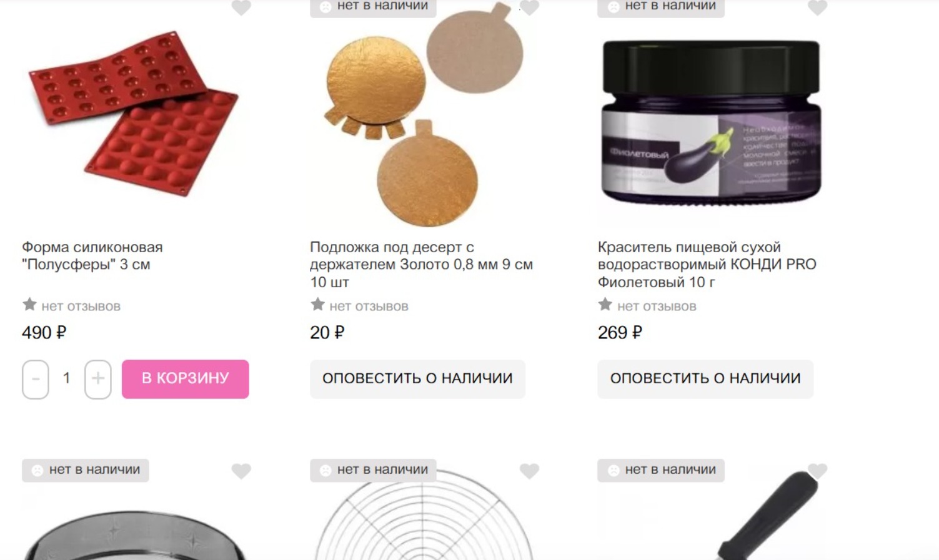
Task: Click review star under silicone mold
Action: [x=29, y=305]
